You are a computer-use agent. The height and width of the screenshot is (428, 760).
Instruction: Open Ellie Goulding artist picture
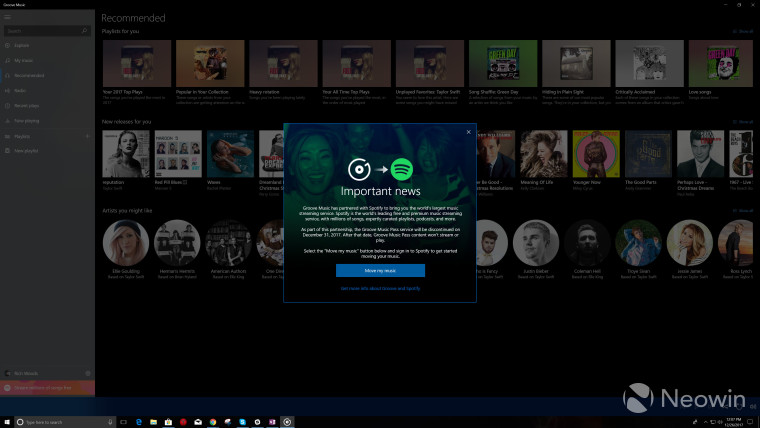tap(126, 243)
